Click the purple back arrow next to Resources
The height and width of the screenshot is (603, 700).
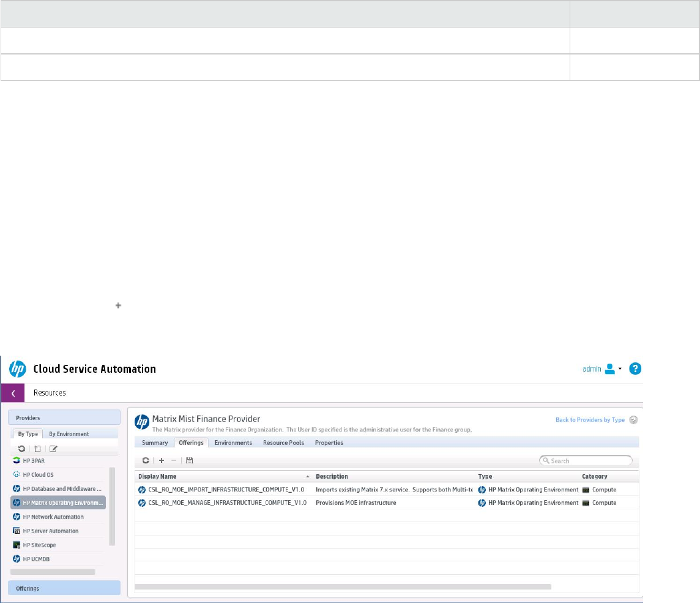pos(13,393)
